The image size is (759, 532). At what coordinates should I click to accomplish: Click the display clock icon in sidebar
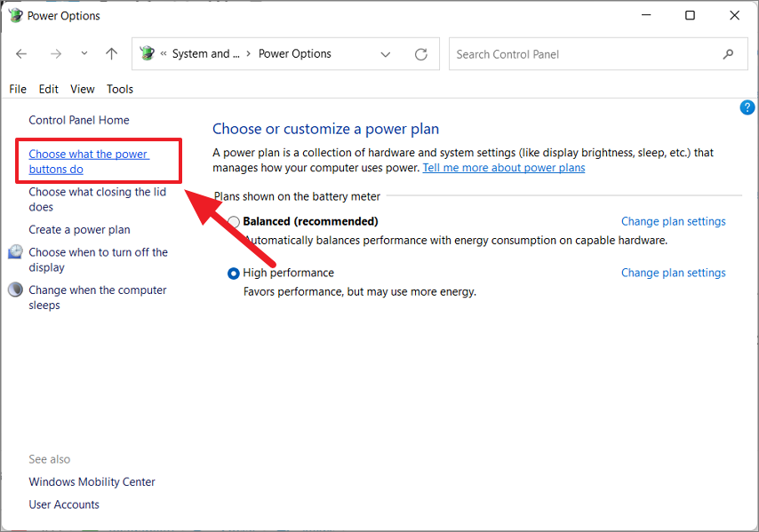point(15,251)
